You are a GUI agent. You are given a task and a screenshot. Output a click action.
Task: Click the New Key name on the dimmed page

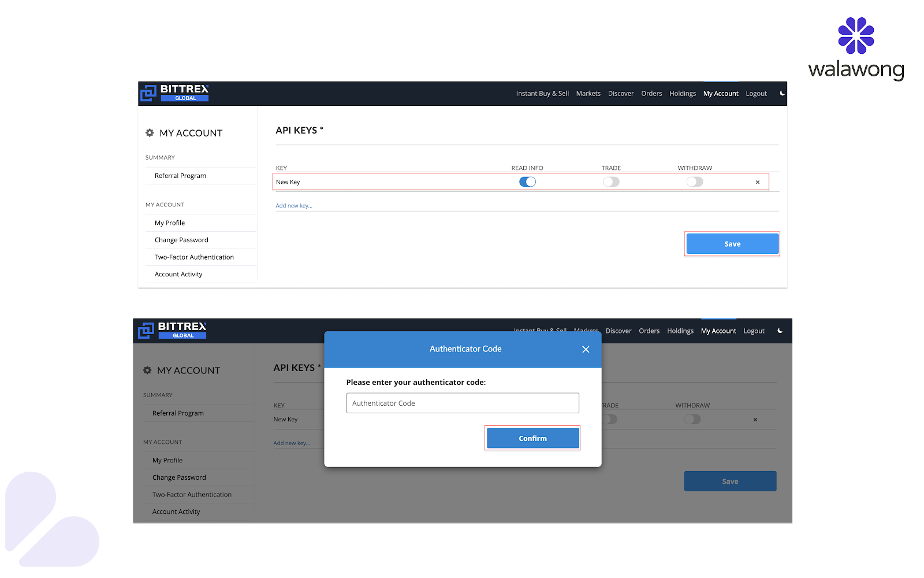tap(285, 420)
